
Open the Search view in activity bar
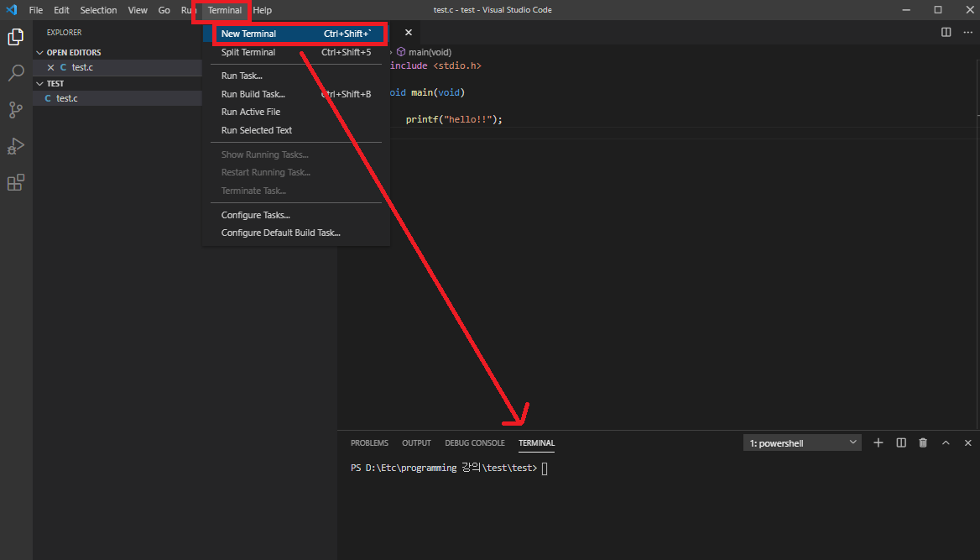16,72
